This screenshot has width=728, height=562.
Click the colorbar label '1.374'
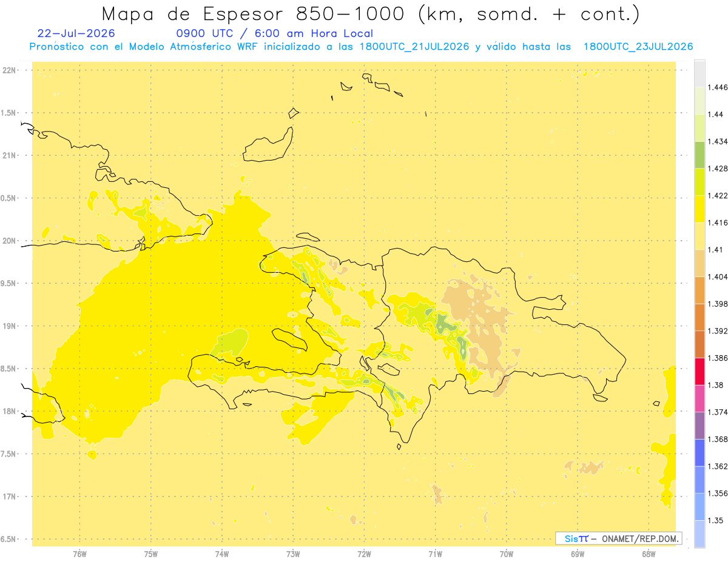[718, 412]
